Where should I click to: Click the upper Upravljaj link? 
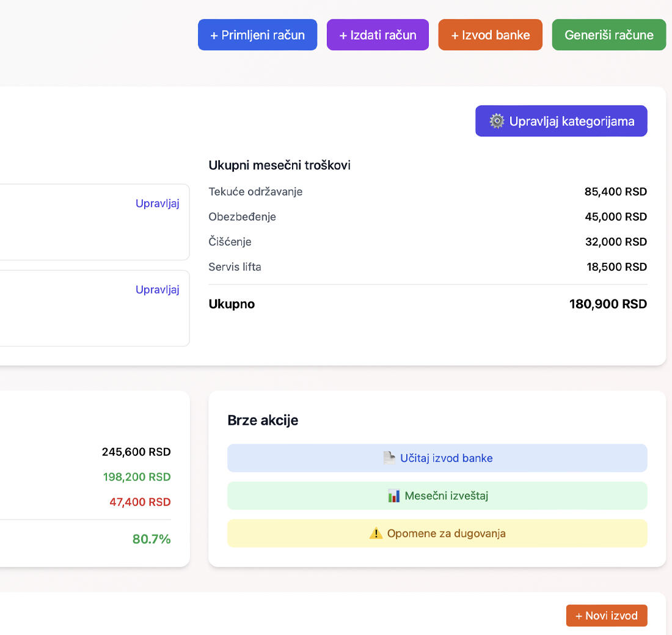pos(157,204)
